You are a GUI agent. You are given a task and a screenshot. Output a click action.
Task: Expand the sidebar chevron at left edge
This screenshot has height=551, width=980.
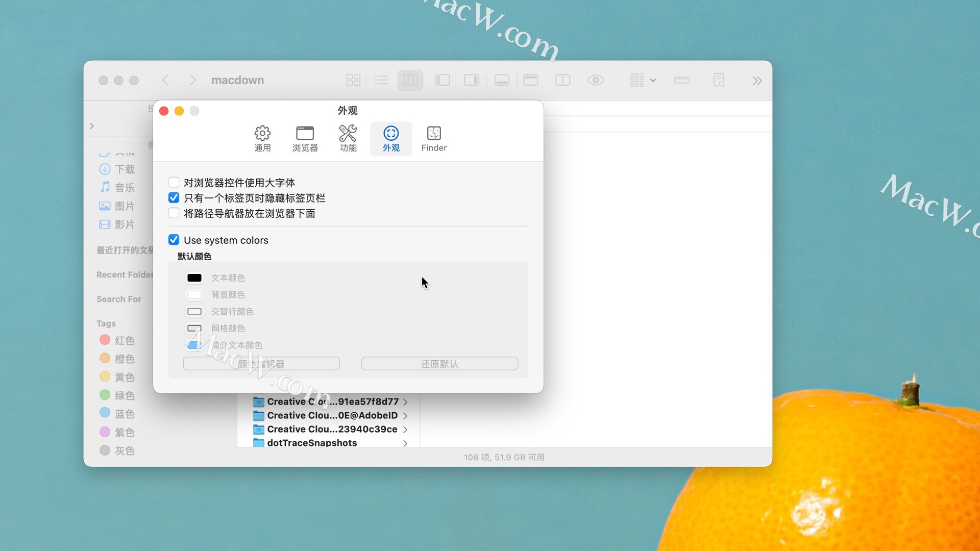tap(92, 126)
